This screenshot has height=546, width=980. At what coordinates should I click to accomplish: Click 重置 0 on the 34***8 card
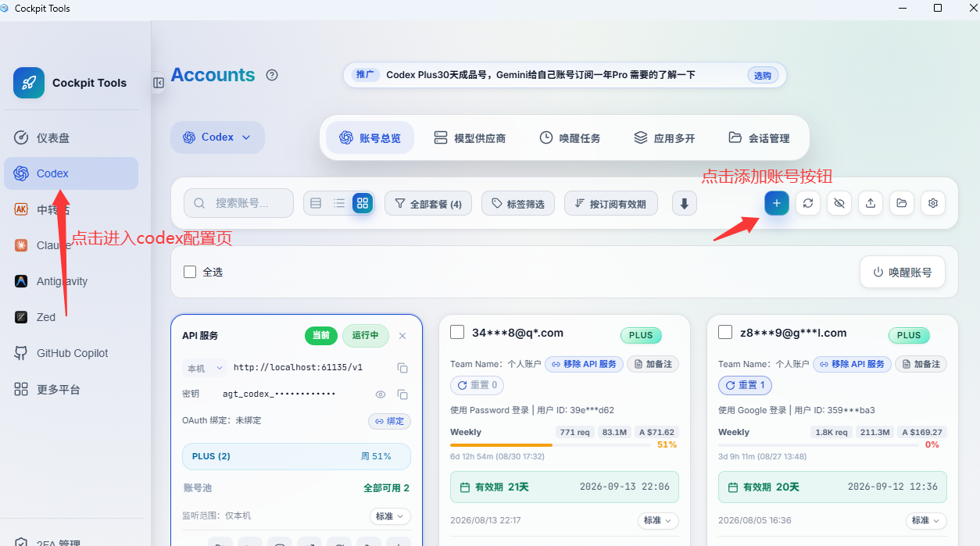tap(477, 385)
